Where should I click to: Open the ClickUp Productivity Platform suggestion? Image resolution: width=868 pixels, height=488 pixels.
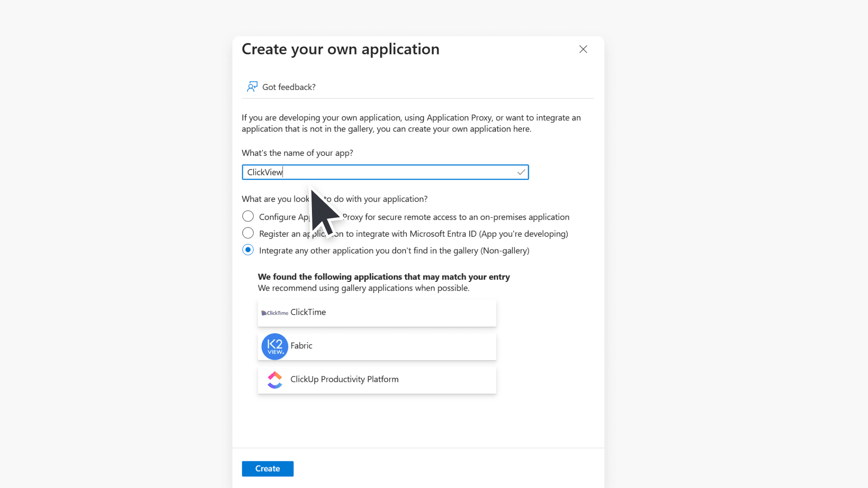click(x=377, y=380)
